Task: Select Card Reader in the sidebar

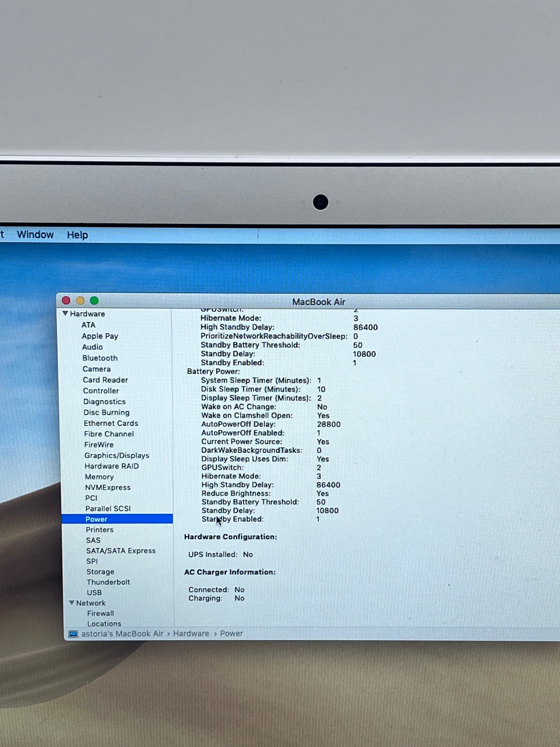Action: (105, 380)
